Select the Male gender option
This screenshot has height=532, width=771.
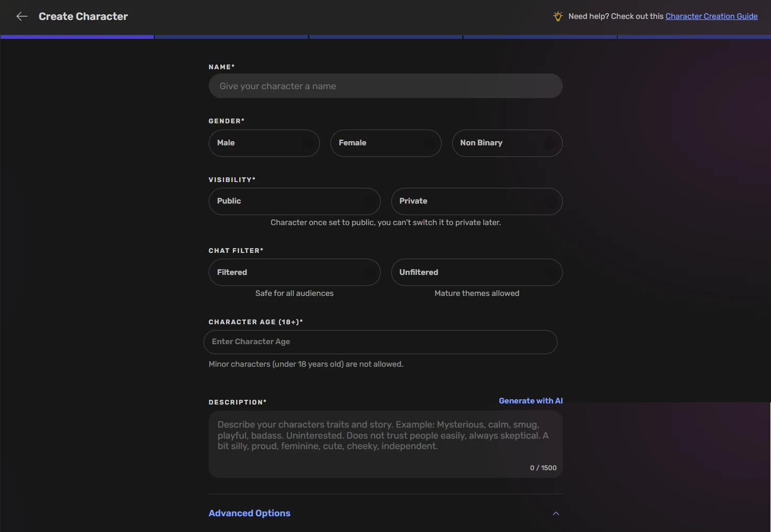[x=264, y=143]
